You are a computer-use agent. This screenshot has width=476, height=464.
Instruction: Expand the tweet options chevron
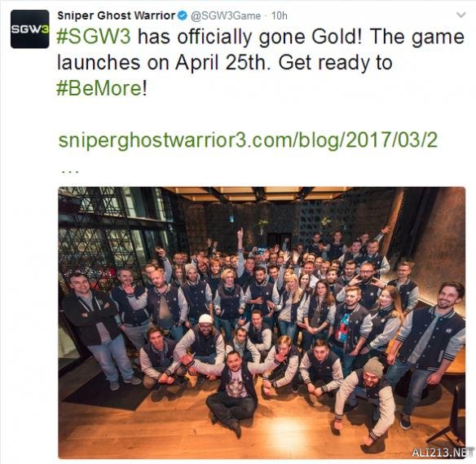461,15
